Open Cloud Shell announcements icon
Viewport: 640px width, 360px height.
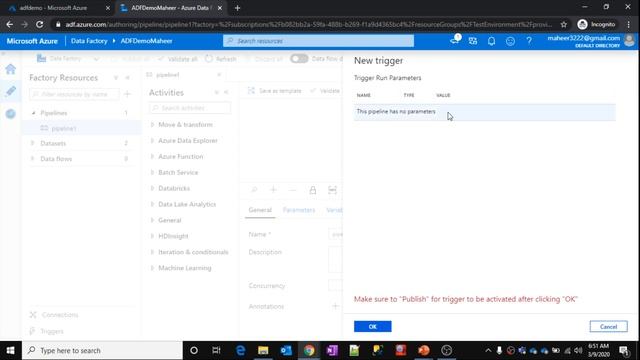pos(455,40)
